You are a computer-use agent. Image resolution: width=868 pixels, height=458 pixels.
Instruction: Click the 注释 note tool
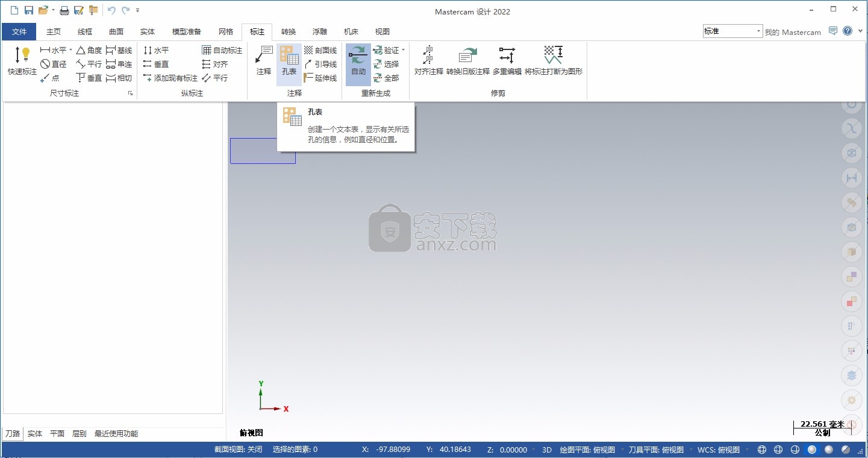coord(264,61)
